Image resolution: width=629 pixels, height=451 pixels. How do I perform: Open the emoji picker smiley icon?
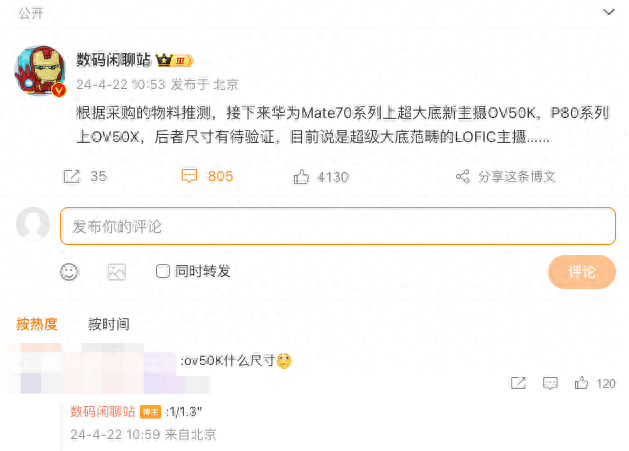click(x=69, y=272)
